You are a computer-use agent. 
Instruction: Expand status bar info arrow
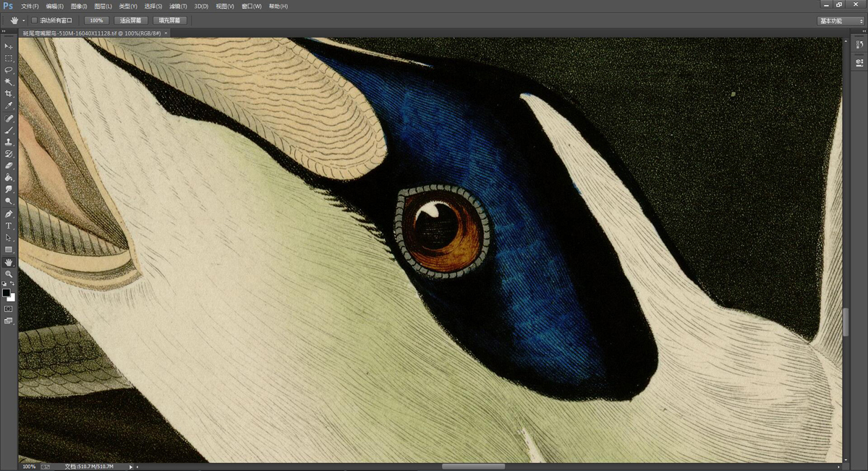click(x=131, y=467)
